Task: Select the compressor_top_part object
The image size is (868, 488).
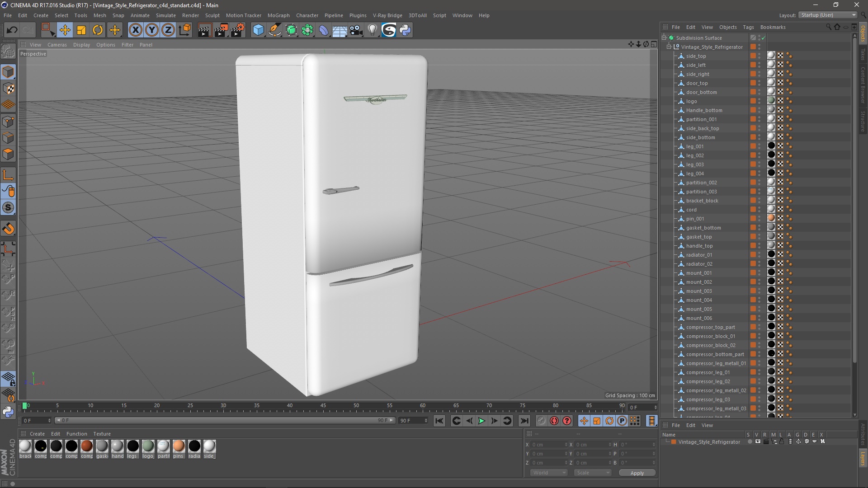Action: coord(710,327)
